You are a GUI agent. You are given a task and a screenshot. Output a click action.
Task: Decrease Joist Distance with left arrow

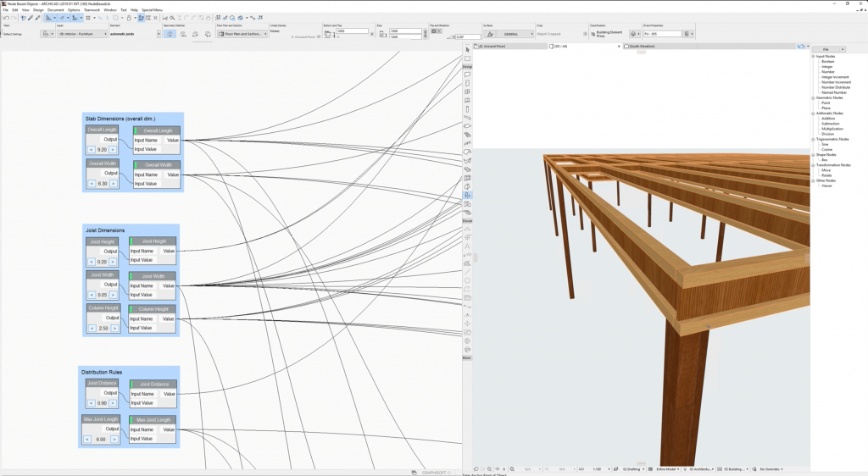91,403
